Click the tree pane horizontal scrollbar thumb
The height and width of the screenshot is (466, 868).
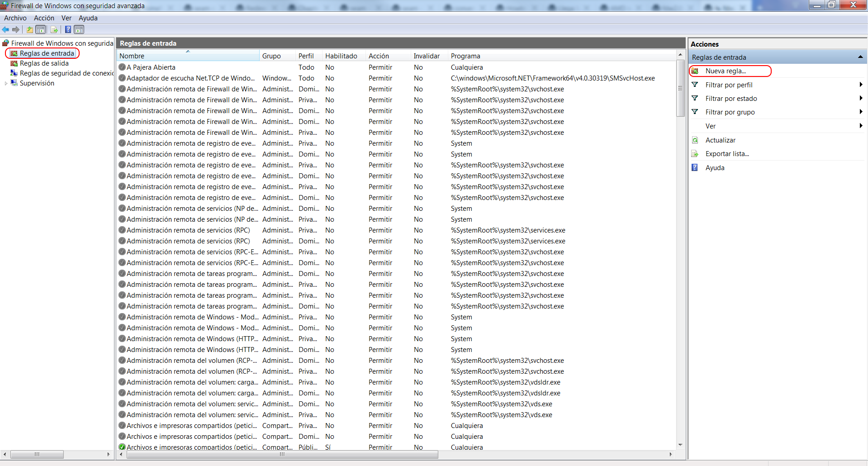point(37,454)
